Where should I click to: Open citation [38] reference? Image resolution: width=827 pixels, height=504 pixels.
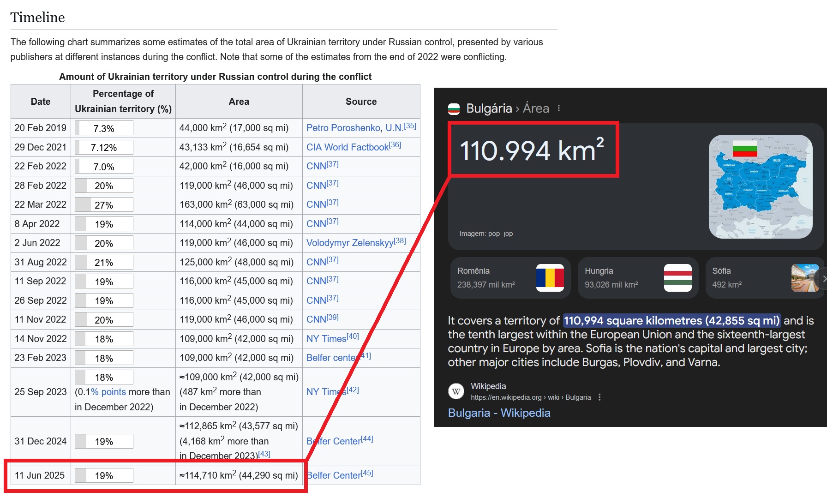(x=400, y=241)
